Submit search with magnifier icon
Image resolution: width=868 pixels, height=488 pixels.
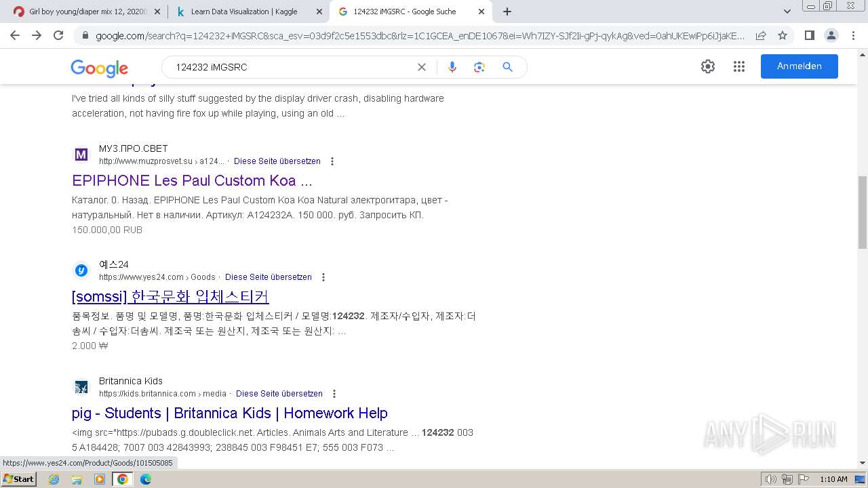(507, 67)
